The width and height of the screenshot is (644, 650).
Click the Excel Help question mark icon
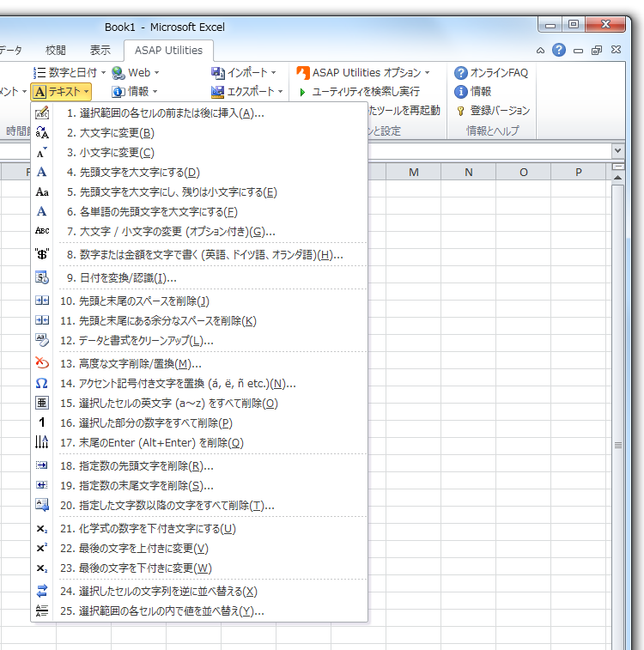pos(559,50)
